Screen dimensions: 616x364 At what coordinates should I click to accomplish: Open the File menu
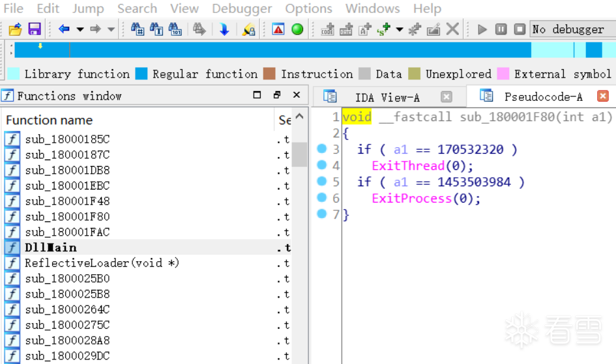pos(13,8)
